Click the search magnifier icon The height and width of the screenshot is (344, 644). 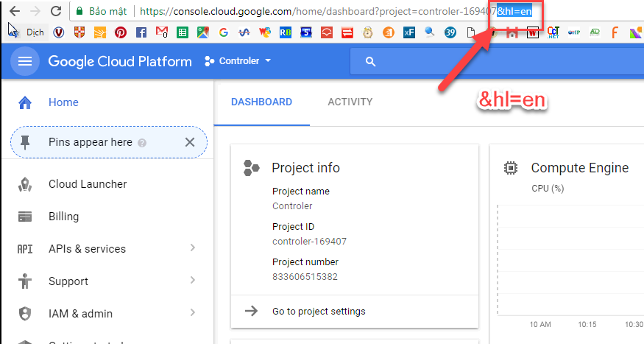coord(370,62)
